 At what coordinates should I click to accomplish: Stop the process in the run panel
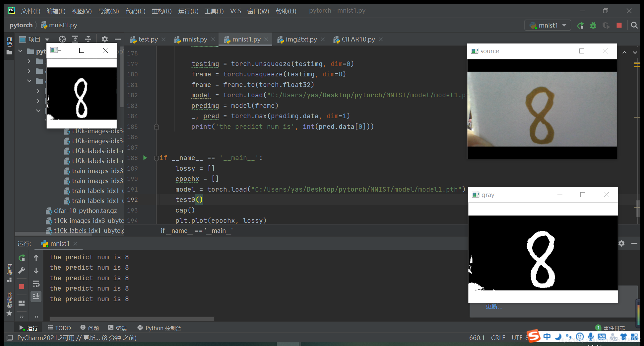click(22, 287)
